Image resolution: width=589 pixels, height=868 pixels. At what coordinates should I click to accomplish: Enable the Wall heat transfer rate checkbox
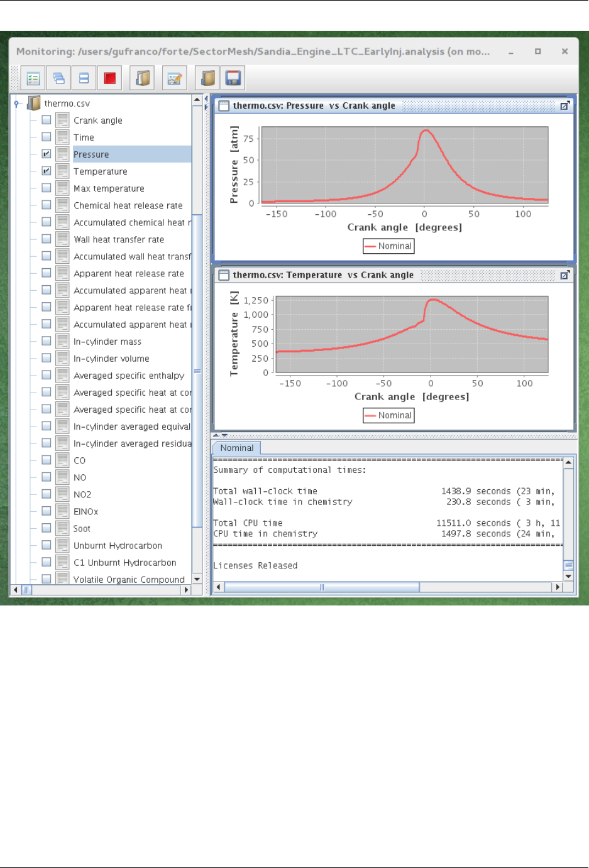pos(47,239)
